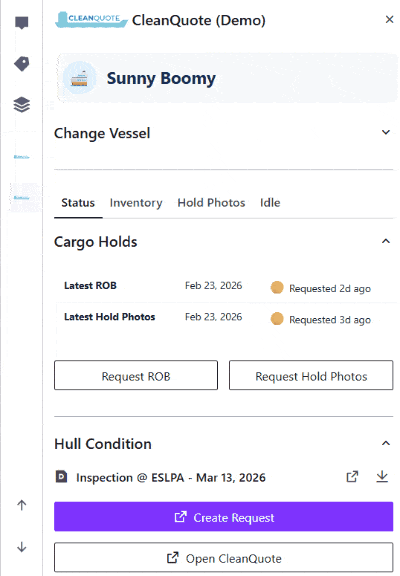Click the purple Create Request button

tap(223, 516)
